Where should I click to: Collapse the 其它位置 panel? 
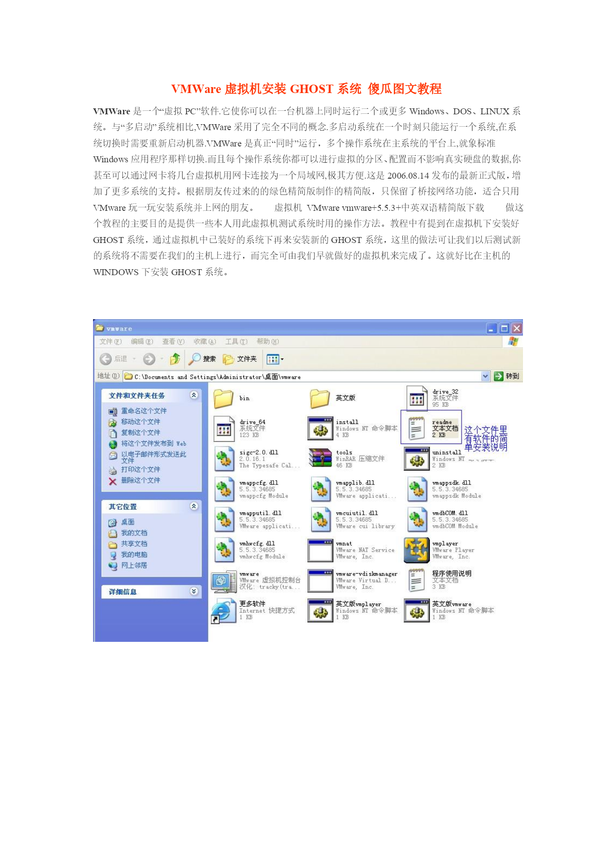[x=194, y=506]
